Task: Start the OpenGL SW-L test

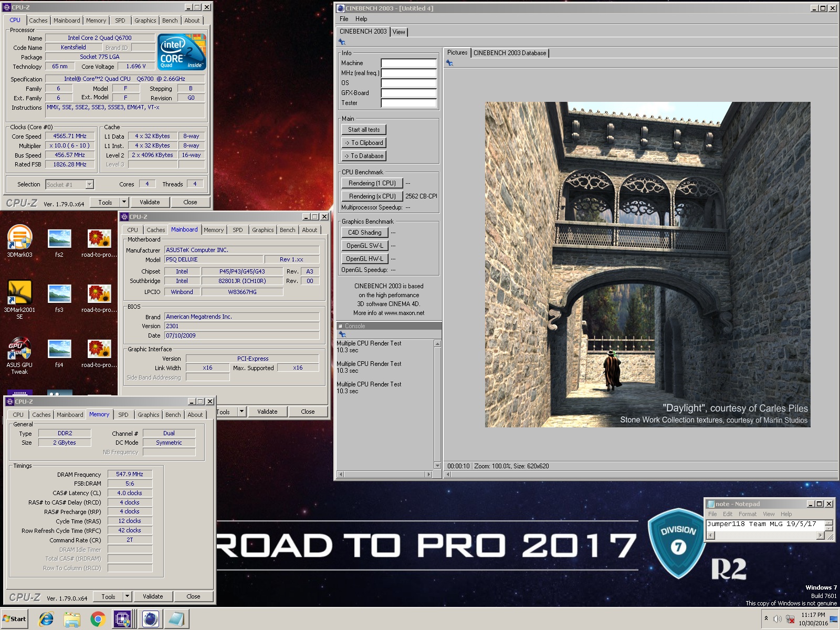Action: (x=365, y=246)
